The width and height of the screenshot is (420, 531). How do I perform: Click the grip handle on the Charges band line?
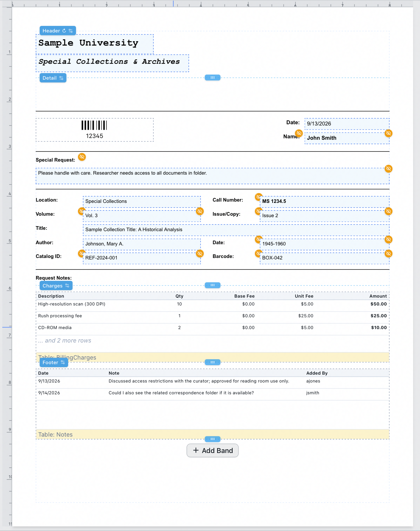coord(213,285)
